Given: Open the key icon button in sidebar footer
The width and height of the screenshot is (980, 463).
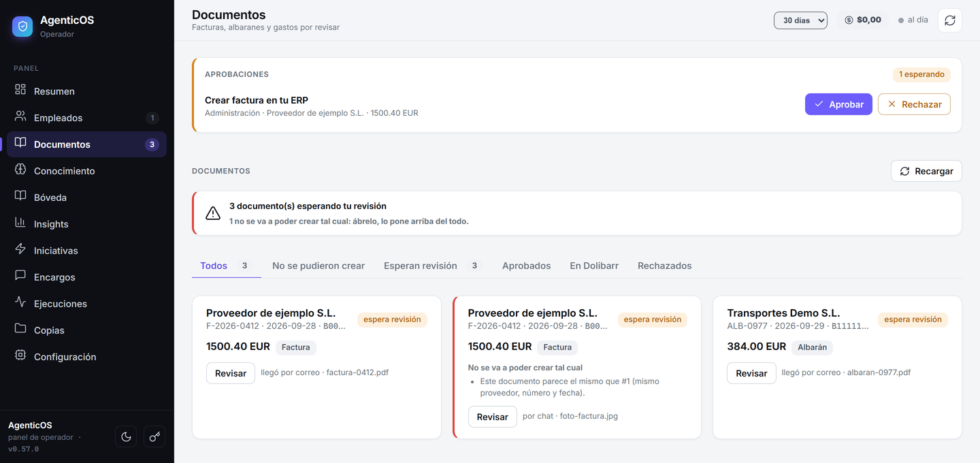Looking at the screenshot, I should [154, 436].
